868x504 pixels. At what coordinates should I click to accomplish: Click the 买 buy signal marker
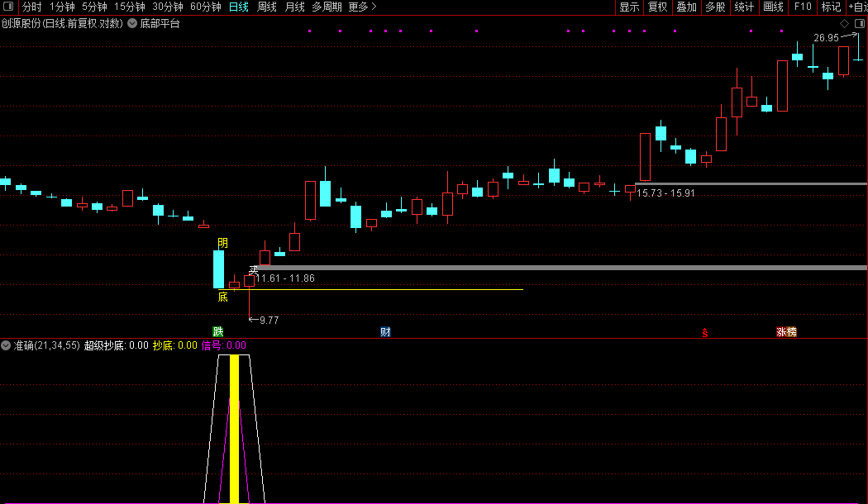[x=254, y=270]
